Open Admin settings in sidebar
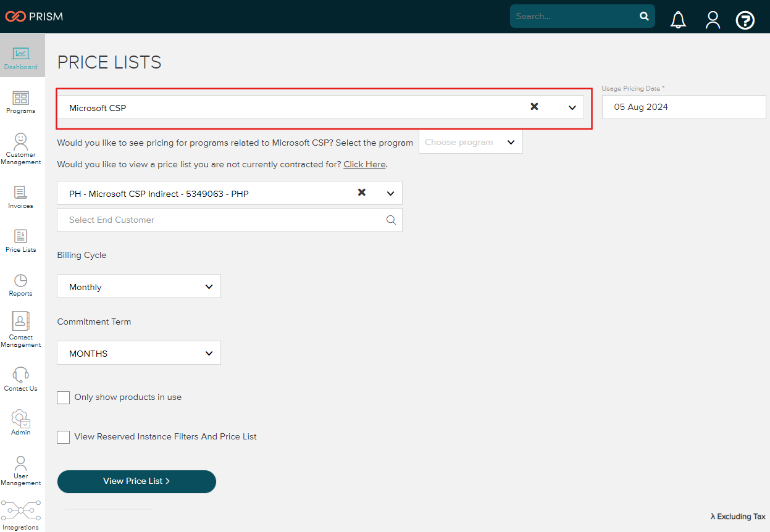Image resolution: width=770 pixels, height=532 pixels. point(21,423)
